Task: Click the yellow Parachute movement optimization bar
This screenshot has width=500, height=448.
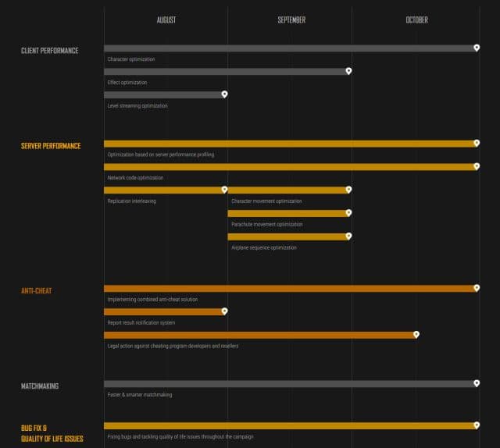Action: pos(287,214)
